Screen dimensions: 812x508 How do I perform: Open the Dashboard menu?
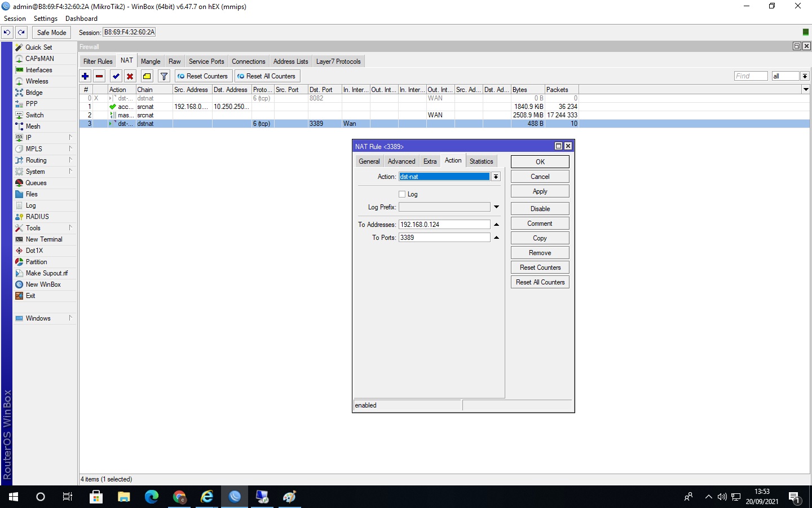pos(81,19)
